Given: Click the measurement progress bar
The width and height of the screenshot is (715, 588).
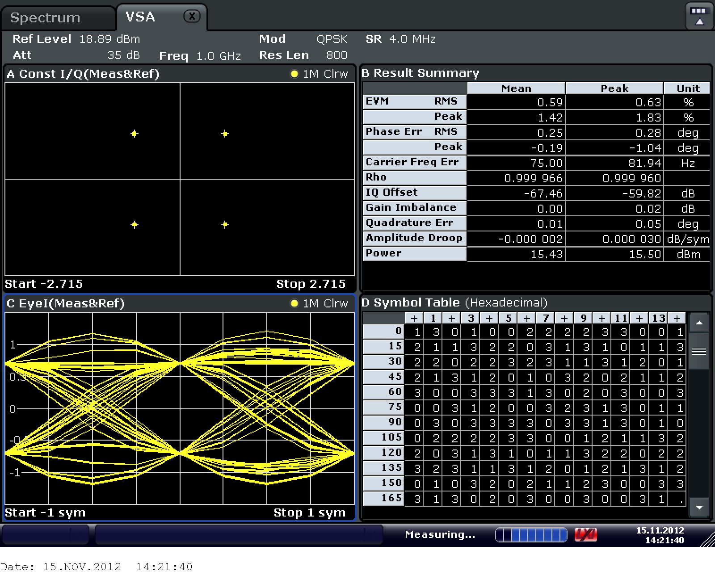Looking at the screenshot, I should pos(531,534).
